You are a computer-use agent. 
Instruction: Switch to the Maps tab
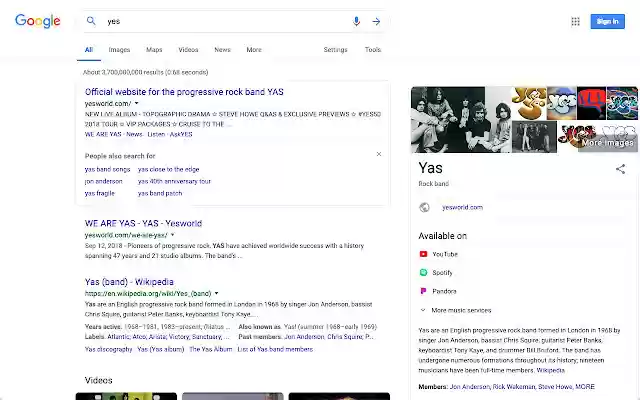pos(154,50)
